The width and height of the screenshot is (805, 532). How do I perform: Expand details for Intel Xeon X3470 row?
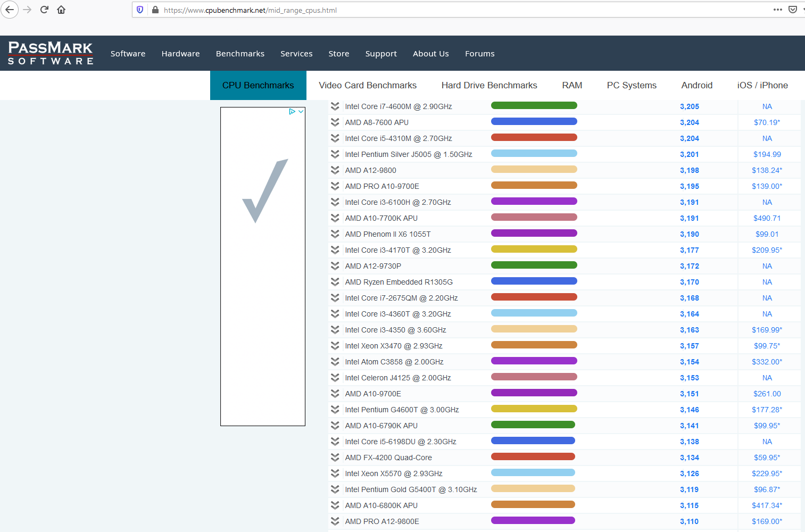(x=335, y=346)
